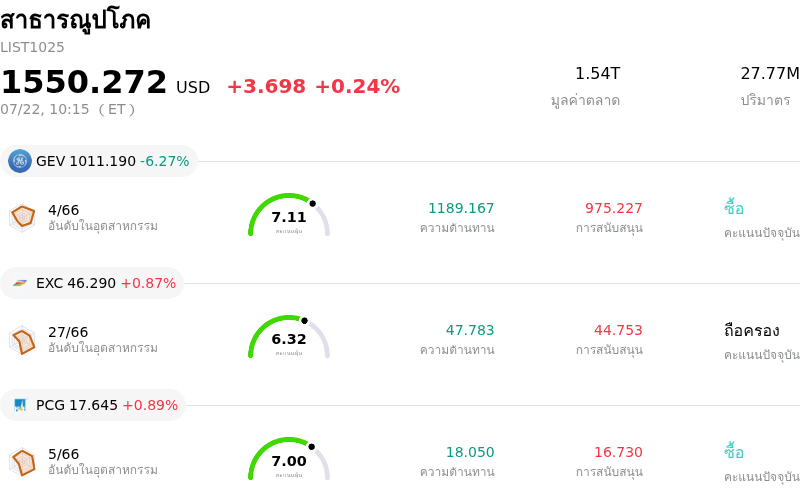Viewport: 800px width, 499px height.
Task: Click the EXC 6.32 score gauge
Action: [x=289, y=337]
